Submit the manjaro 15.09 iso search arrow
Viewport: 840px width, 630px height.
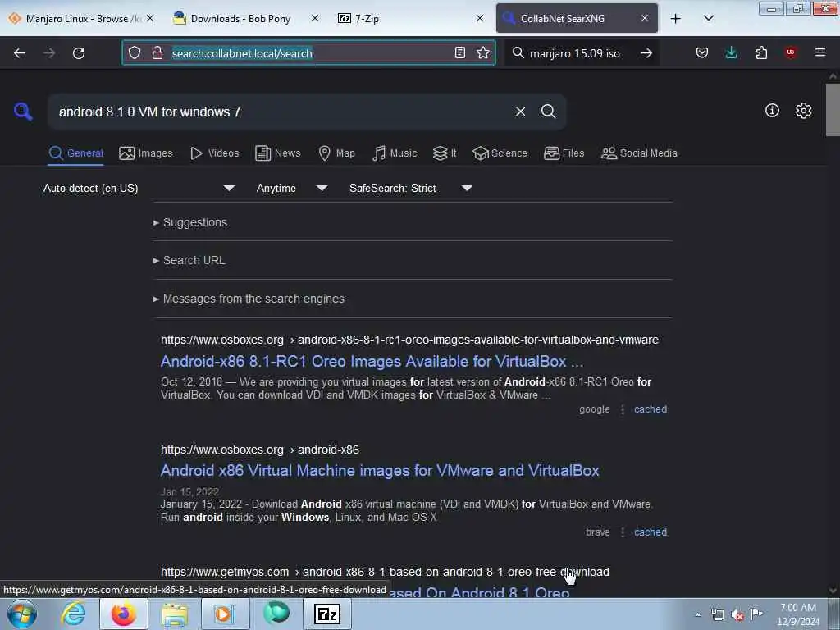(646, 53)
